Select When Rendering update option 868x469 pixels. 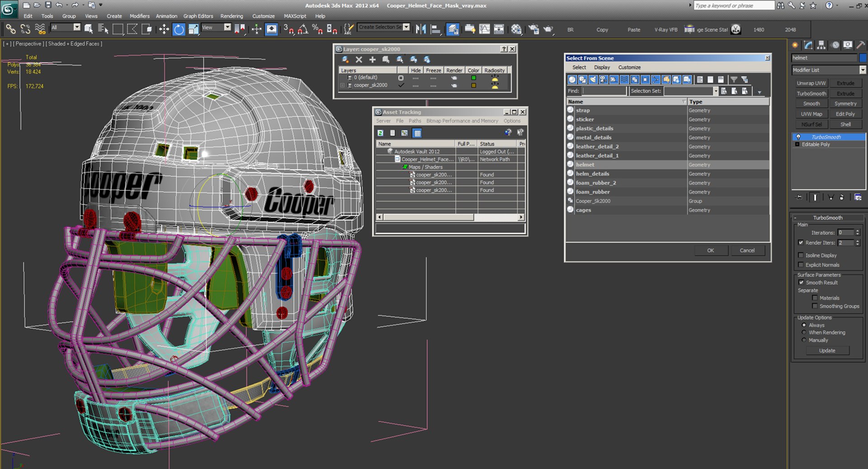click(804, 332)
